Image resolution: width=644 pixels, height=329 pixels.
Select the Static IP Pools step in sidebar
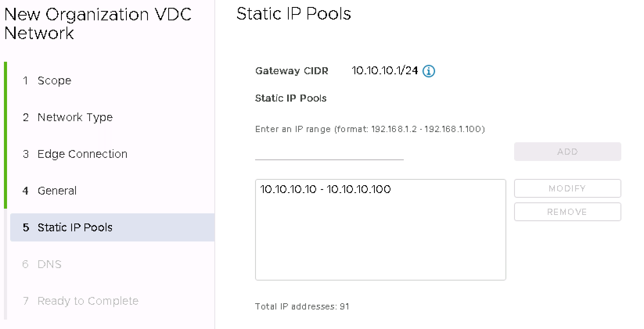point(75,227)
